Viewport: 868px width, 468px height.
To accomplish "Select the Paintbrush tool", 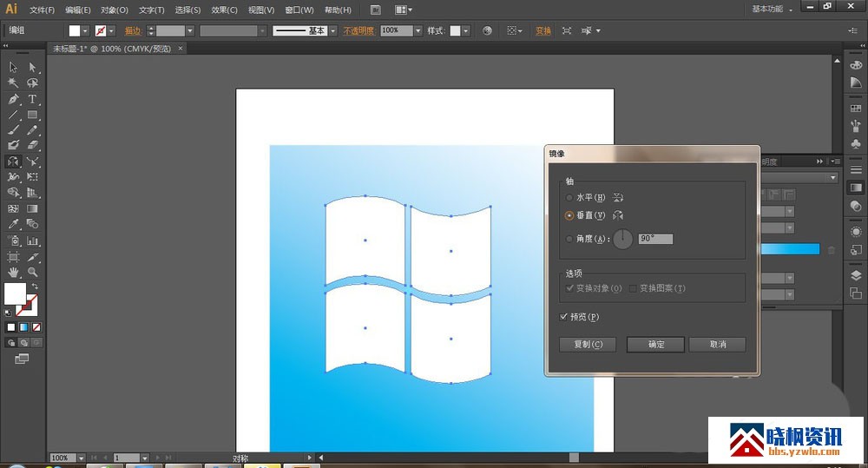I will pyautogui.click(x=13, y=129).
